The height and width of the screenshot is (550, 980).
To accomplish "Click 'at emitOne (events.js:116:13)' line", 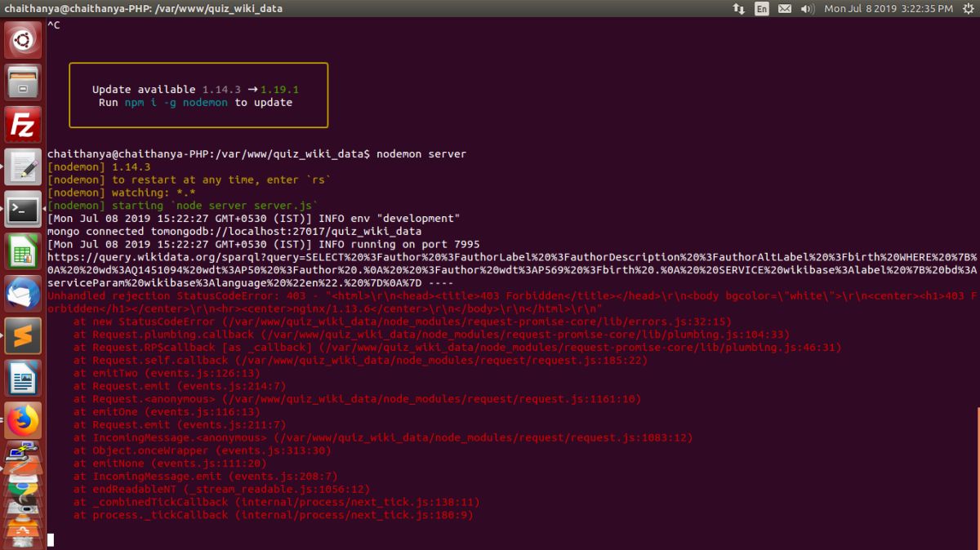I will pyautogui.click(x=167, y=412).
